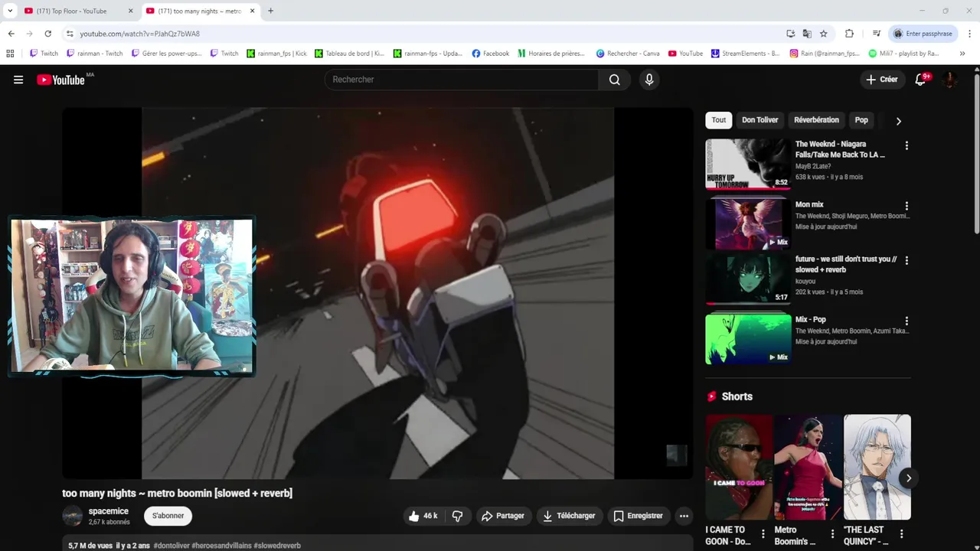Viewport: 980px width, 551px height.
Task: Open options menu for future slowed + reverb
Action: pyautogui.click(x=906, y=260)
